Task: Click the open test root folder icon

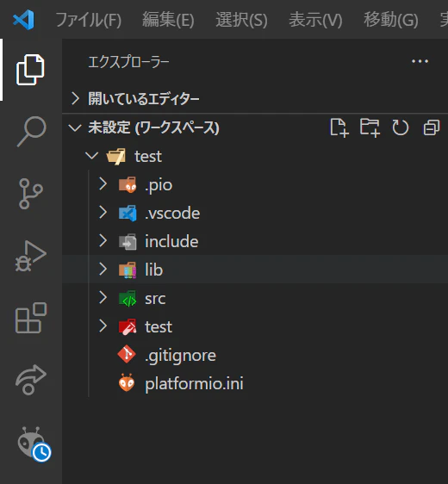Action: point(116,156)
